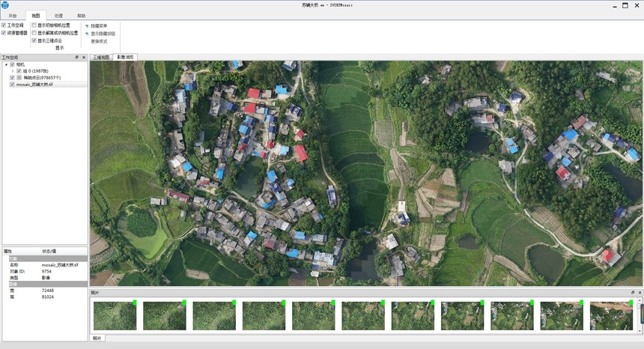Collapse the 相机 tree node arrow
Image resolution: width=644 pixels, height=349 pixels.
click(x=6, y=64)
